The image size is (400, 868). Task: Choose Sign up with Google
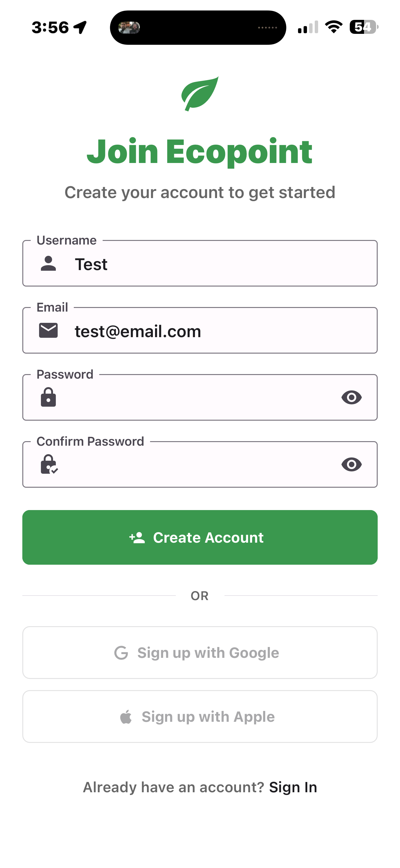coord(200,653)
